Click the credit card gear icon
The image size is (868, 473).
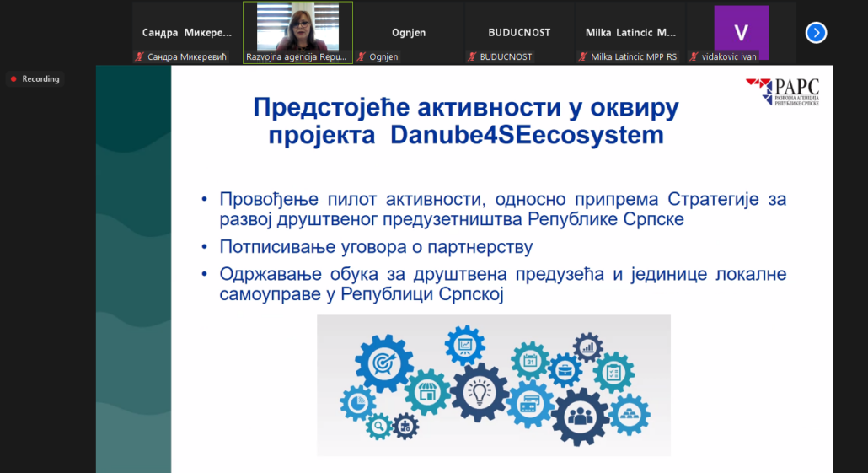[x=530, y=405]
